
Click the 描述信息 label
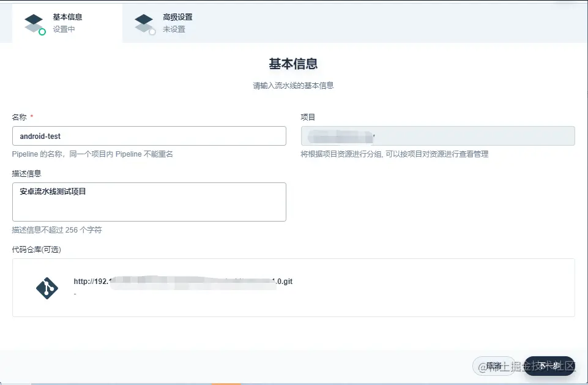(x=26, y=173)
